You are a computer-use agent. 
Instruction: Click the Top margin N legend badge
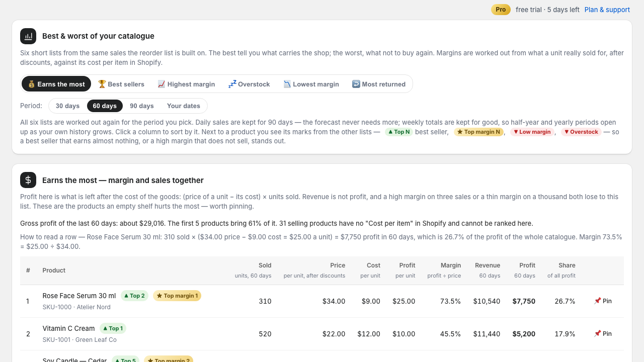click(x=479, y=132)
